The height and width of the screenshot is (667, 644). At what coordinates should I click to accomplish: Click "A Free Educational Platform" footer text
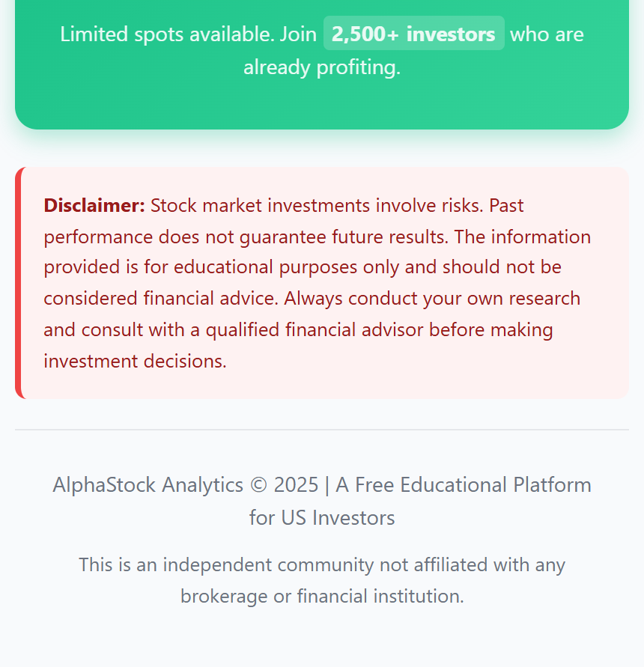463,485
